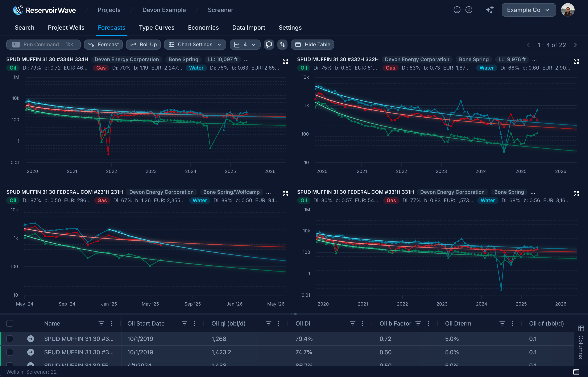Open the Chart Settings dropdown
This screenshot has height=377, width=588.
pos(195,44)
